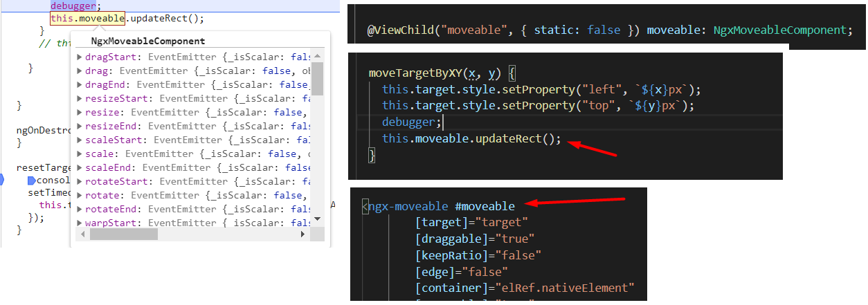Click the highlighted debugger statement in DevTools
This screenshot has height=305, width=868.
click(73, 6)
